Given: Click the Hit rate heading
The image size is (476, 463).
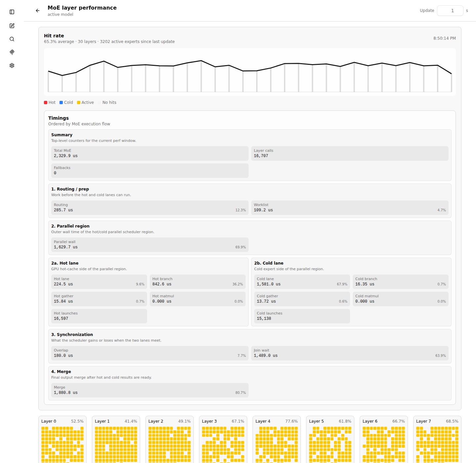Looking at the screenshot, I should click(54, 36).
